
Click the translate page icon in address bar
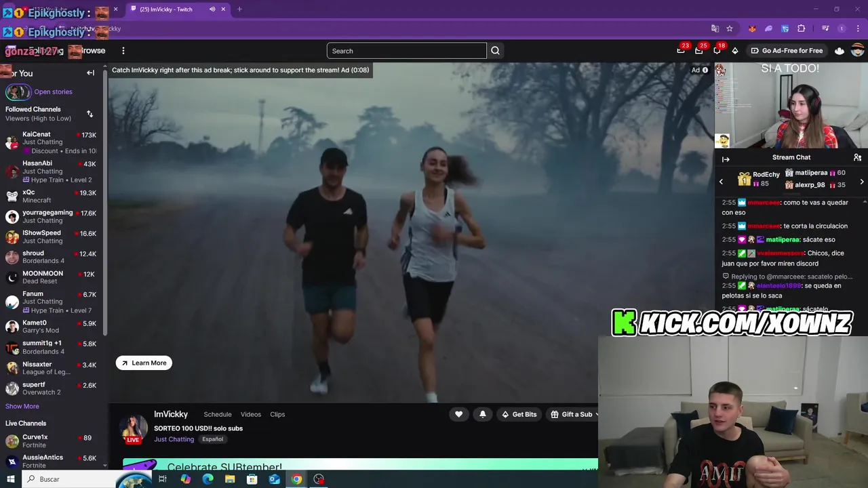(x=715, y=28)
